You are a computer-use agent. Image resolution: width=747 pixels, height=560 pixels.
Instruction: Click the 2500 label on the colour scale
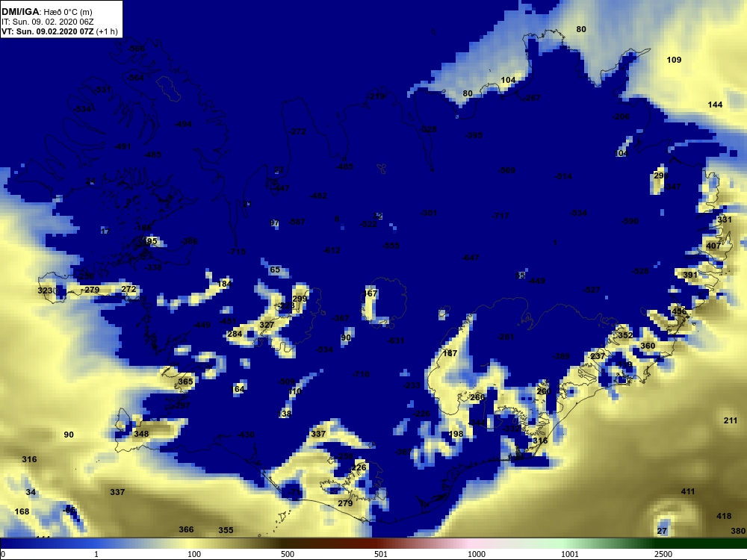click(663, 554)
